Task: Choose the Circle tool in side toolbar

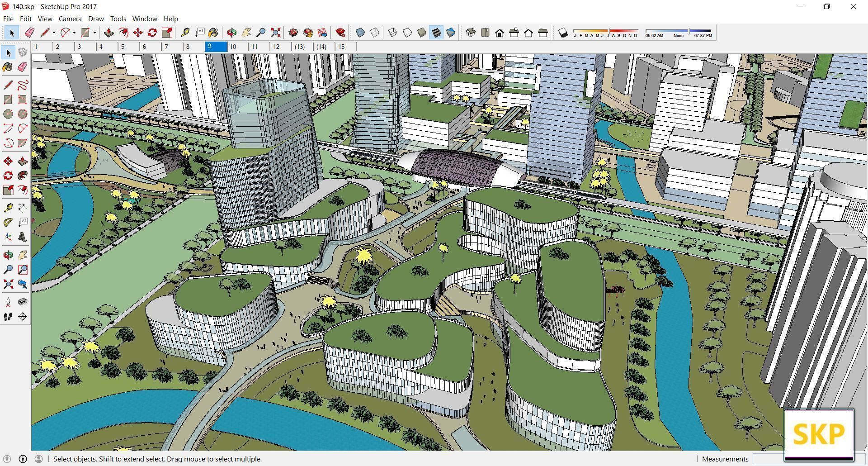Action: tap(8, 114)
